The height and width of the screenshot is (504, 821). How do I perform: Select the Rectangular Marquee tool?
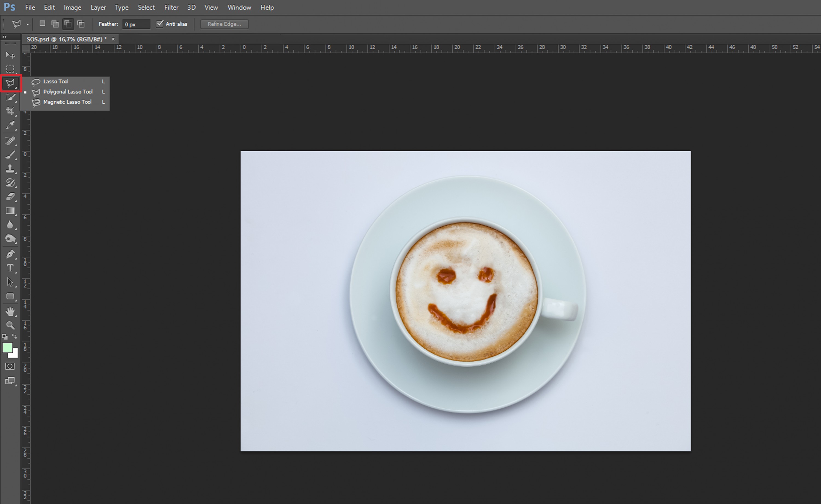10,69
